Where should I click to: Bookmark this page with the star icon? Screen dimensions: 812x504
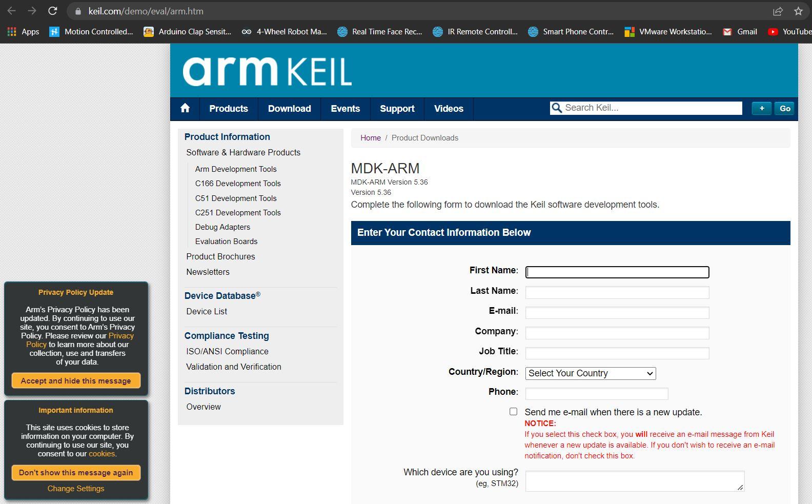tap(798, 11)
